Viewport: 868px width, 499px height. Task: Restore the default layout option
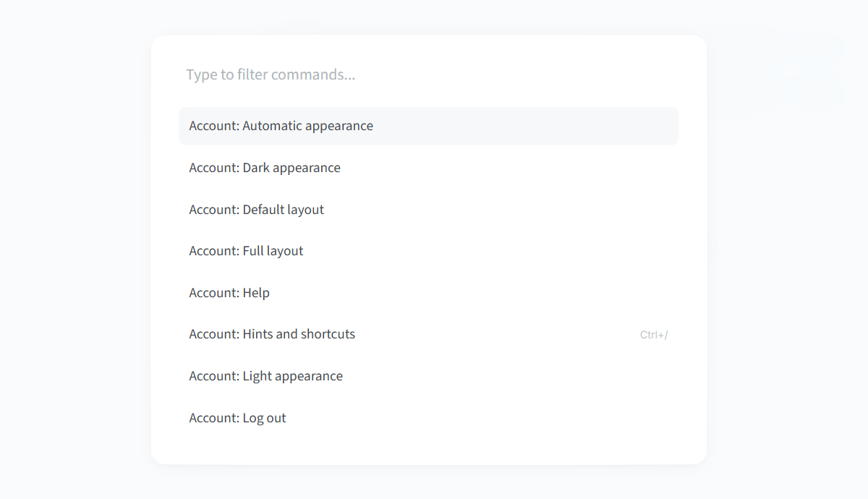(428, 210)
